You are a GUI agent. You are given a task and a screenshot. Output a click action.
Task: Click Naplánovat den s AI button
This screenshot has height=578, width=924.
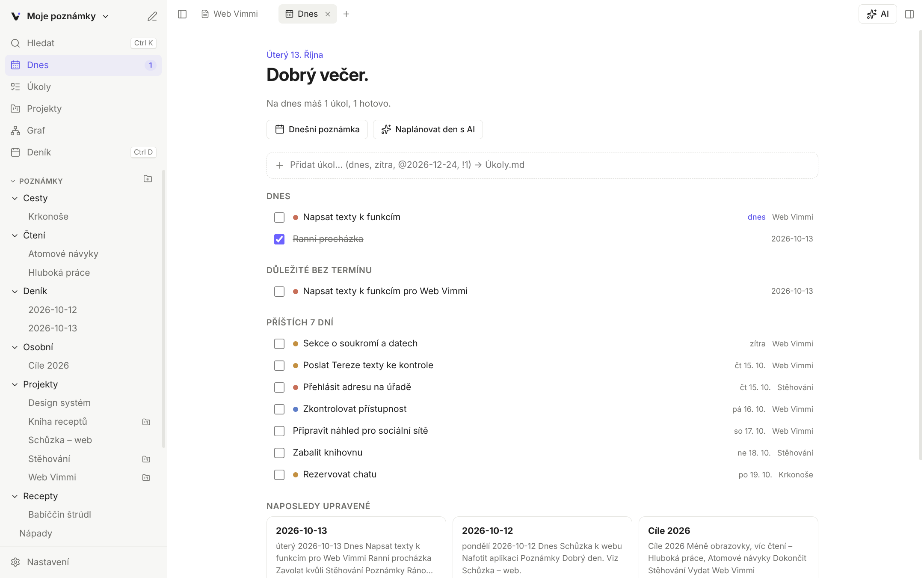pyautogui.click(x=428, y=129)
